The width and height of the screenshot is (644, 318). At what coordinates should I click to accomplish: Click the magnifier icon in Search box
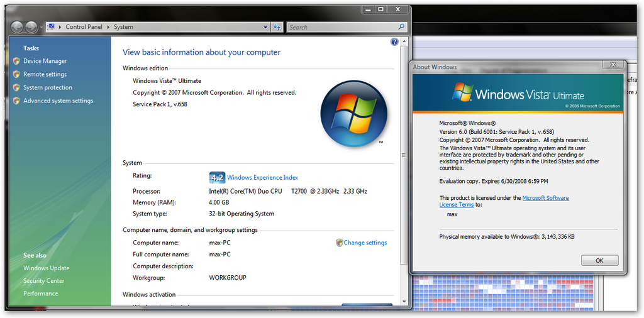402,27
